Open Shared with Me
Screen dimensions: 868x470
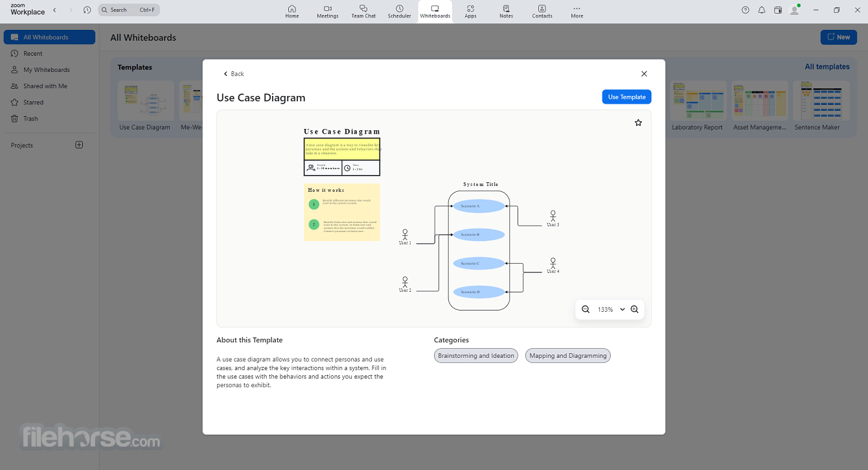pyautogui.click(x=49, y=86)
